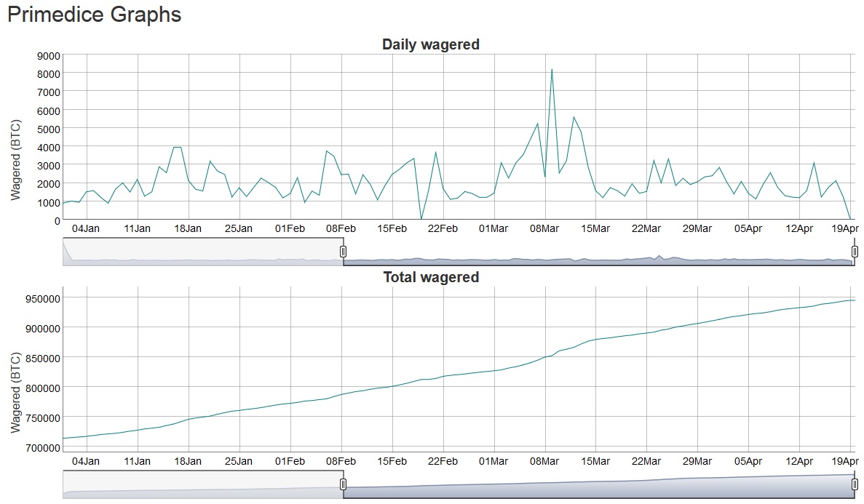Click the "Daily wagered" chart title
This screenshot has width=864, height=504.
[x=431, y=44]
